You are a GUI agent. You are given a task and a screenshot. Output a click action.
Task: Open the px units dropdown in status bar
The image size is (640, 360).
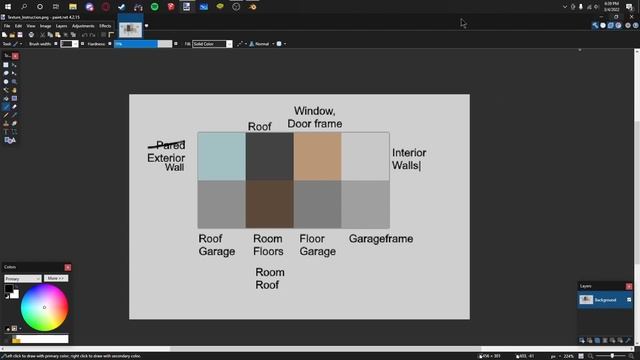coord(556,356)
